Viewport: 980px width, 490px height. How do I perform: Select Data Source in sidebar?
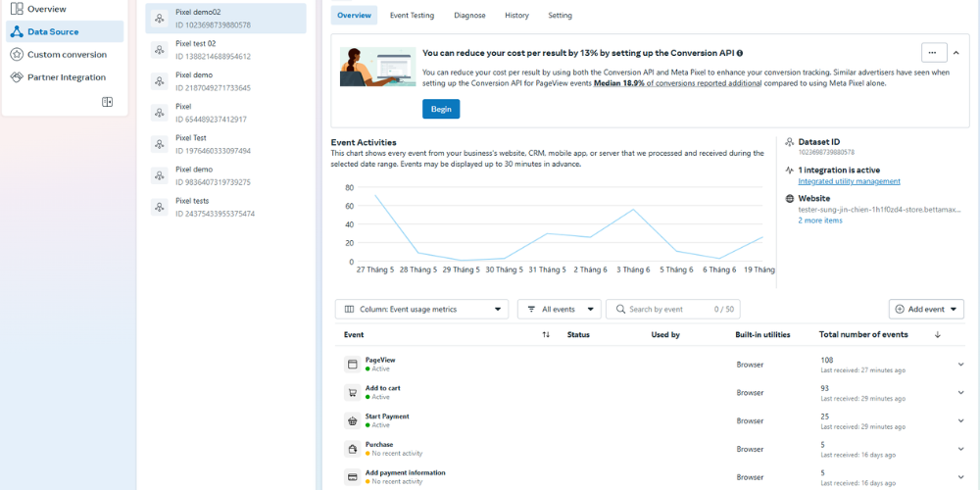pos(65,32)
